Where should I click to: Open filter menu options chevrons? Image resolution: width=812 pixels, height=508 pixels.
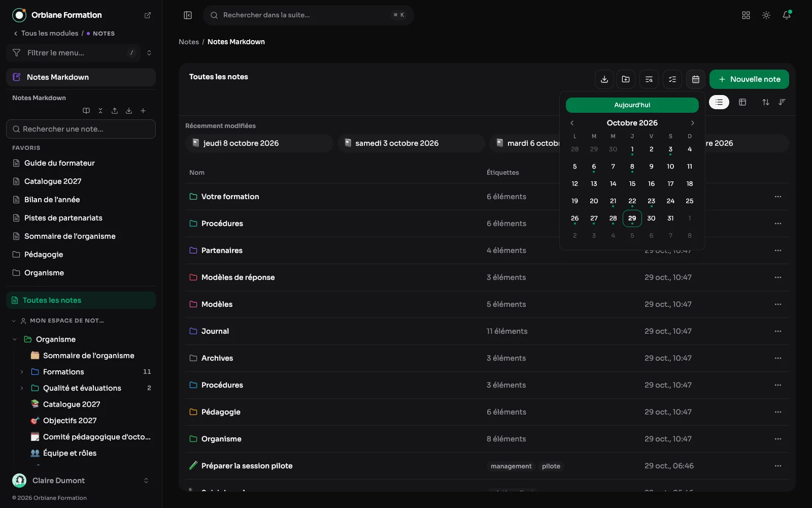coord(149,53)
